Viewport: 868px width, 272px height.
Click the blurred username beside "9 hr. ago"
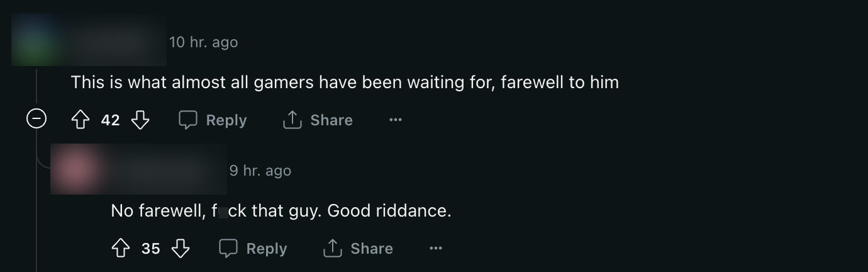coord(164,169)
